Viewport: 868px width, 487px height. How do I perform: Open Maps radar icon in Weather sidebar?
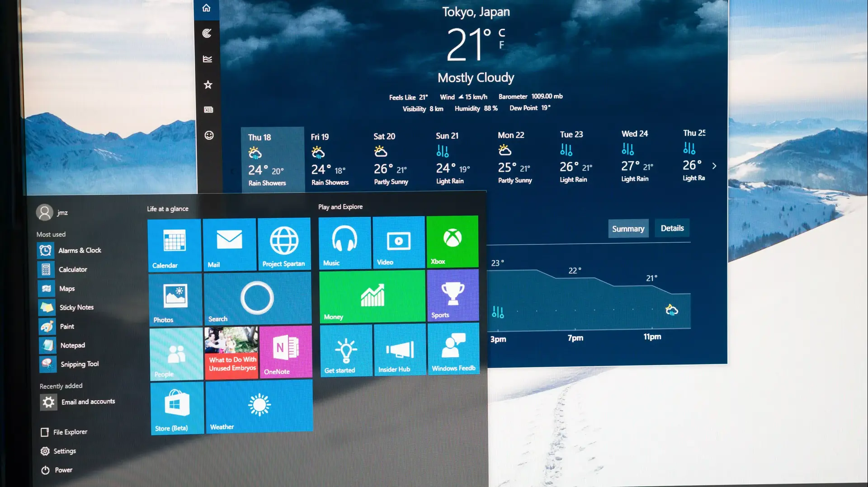[207, 33]
